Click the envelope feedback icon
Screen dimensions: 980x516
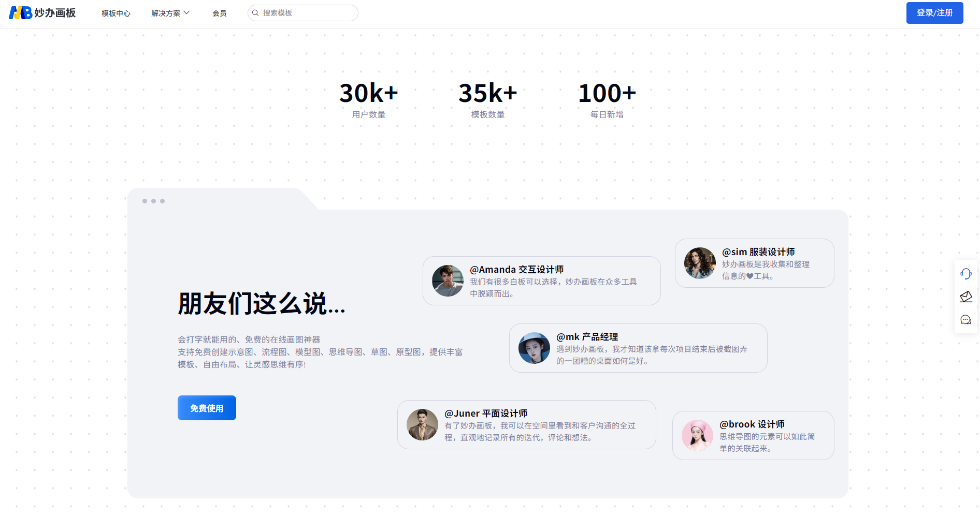965,297
